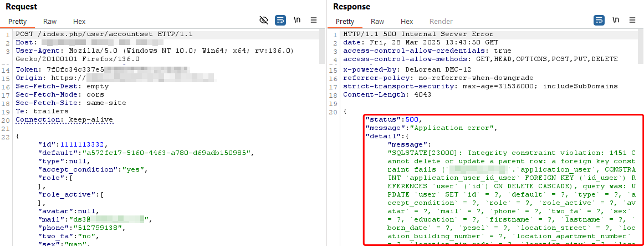
Task: Toggle word wrap icon in Response panel
Action: [599, 20]
